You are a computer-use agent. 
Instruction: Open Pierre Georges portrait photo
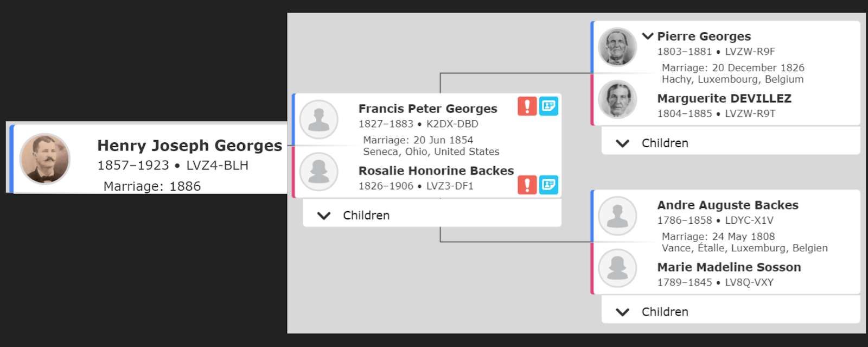(617, 47)
